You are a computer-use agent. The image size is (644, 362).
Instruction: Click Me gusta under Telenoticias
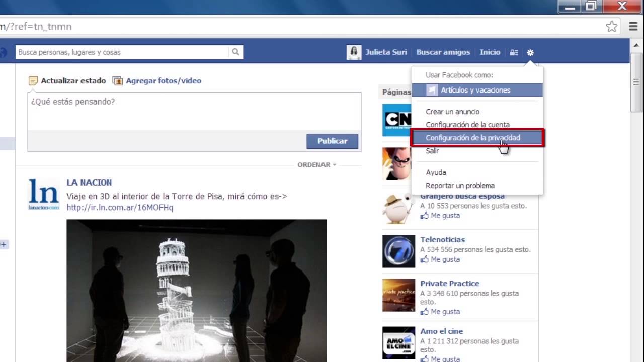(x=440, y=259)
